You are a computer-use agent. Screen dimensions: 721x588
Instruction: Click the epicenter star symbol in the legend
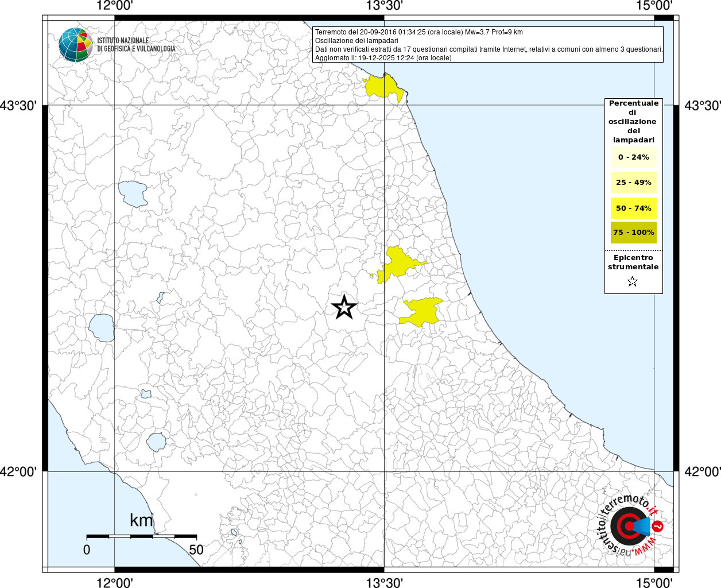pyautogui.click(x=633, y=281)
